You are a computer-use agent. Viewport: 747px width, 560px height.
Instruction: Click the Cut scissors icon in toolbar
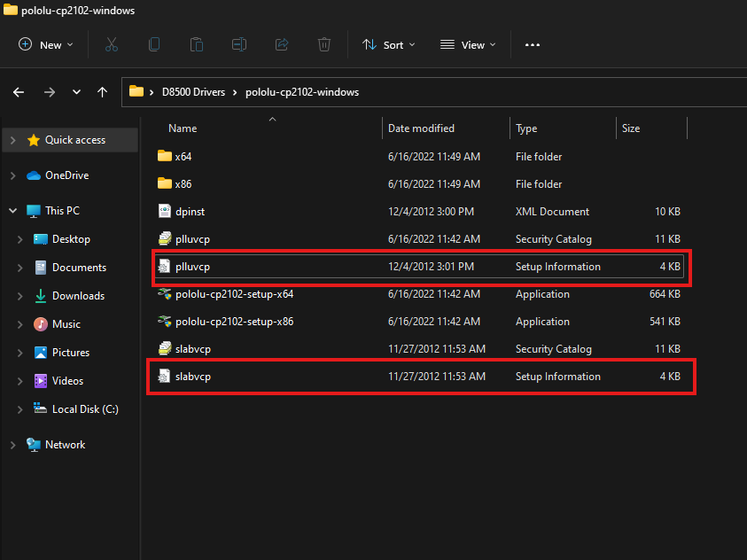click(112, 44)
